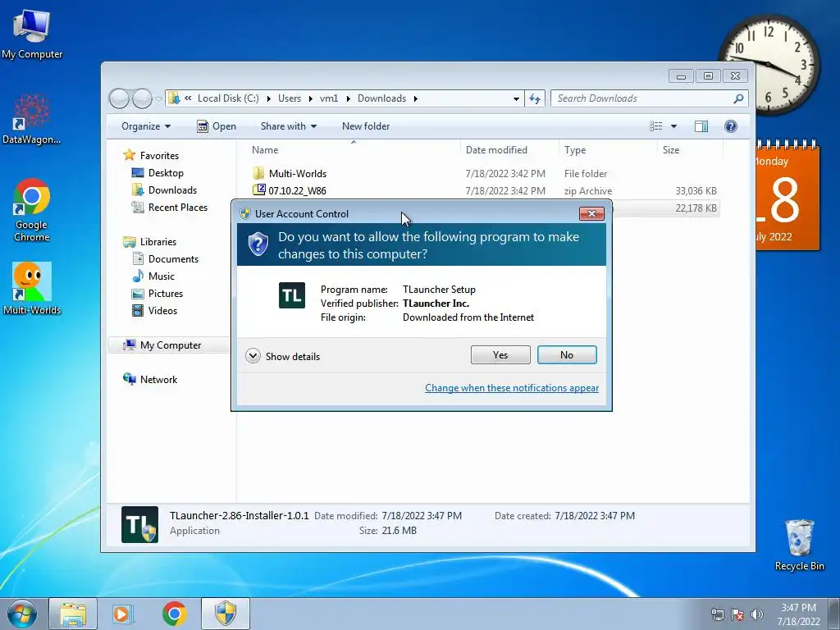
Task: Open the view options dropdown arrow
Action: 674,126
